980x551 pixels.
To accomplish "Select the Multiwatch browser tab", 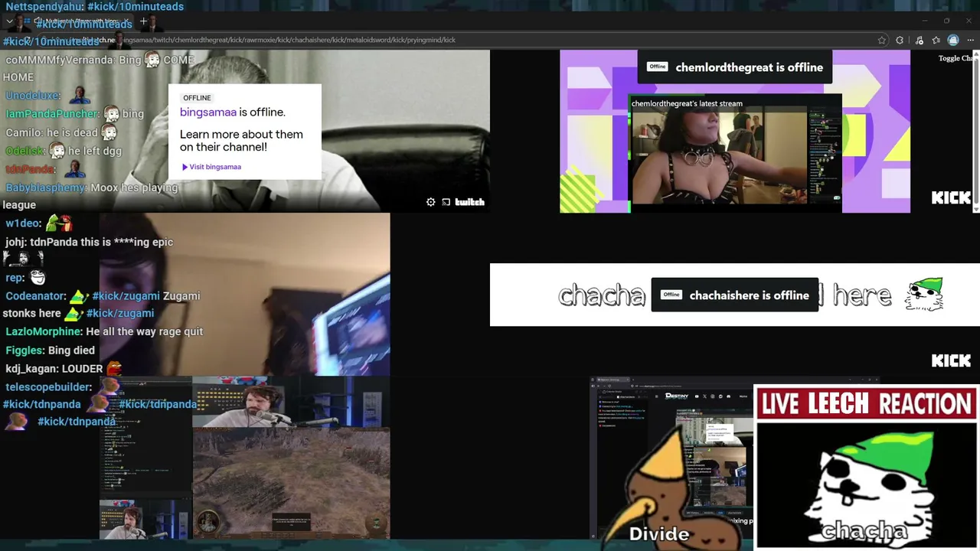I will coord(77,21).
